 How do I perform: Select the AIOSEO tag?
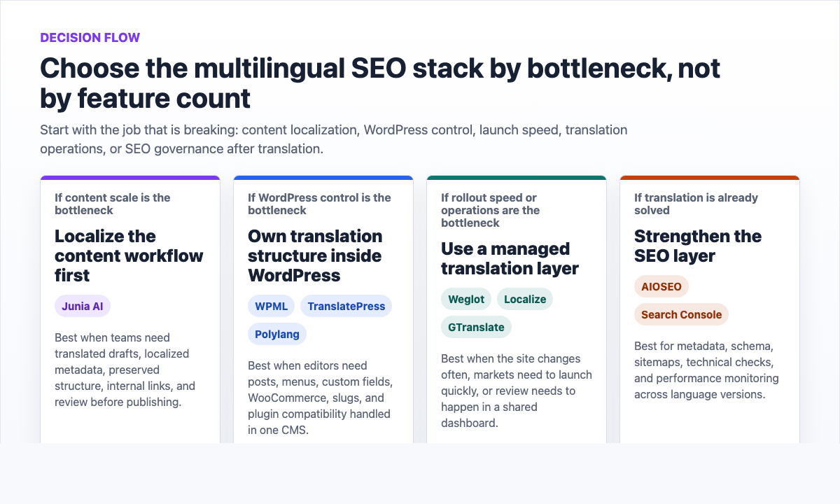[x=661, y=286]
